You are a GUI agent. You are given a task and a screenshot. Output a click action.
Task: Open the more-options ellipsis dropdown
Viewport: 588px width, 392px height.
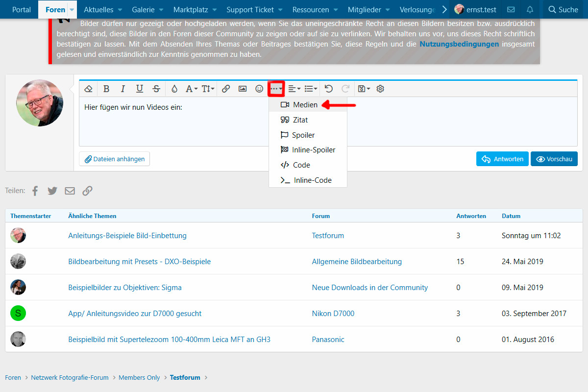coord(276,89)
